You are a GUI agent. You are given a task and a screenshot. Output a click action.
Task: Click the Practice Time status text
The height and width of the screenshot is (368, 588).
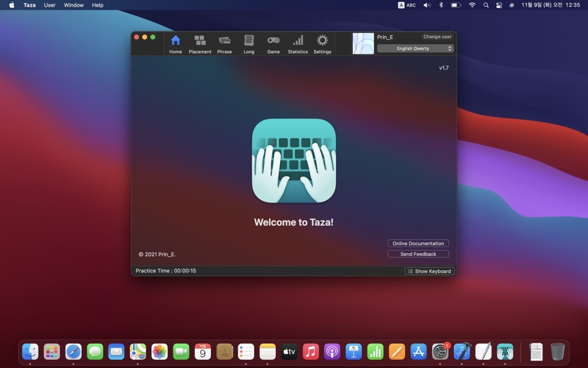(x=166, y=271)
